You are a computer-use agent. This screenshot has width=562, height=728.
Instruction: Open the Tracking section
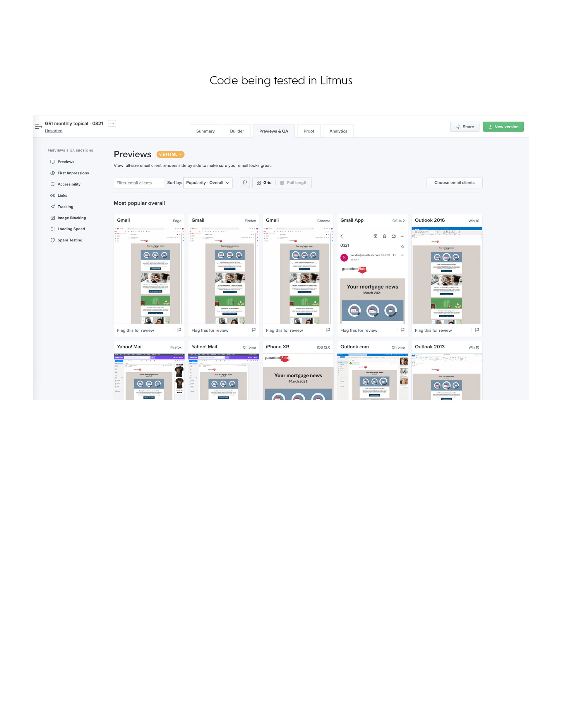[62, 207]
